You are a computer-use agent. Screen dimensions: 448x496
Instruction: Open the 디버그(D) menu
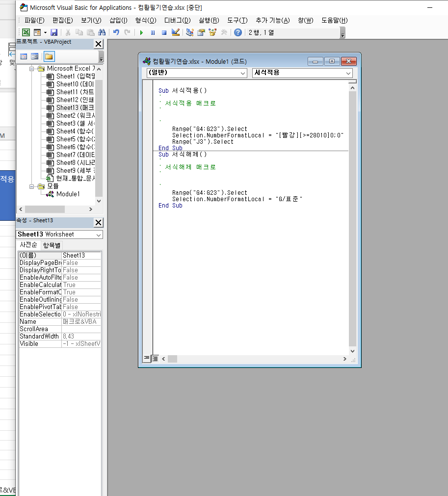tap(178, 21)
